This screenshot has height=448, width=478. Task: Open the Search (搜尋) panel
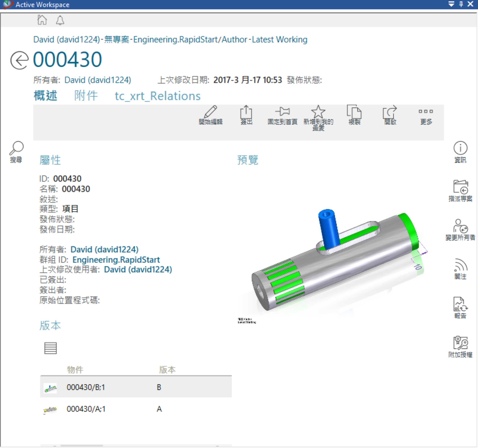[x=16, y=152]
